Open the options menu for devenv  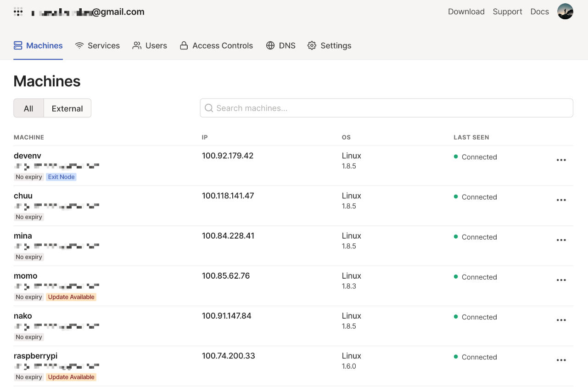pyautogui.click(x=561, y=160)
